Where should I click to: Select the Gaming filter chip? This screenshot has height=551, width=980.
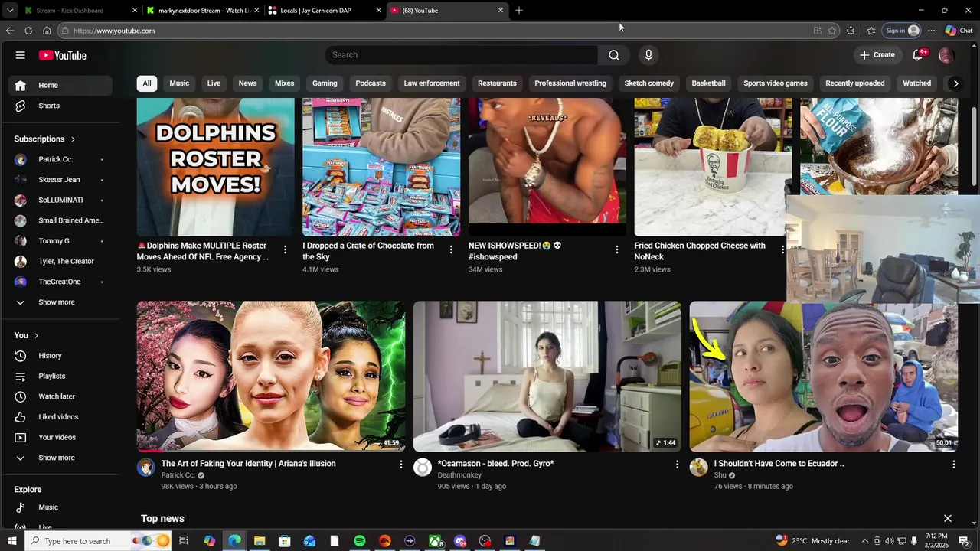click(325, 83)
